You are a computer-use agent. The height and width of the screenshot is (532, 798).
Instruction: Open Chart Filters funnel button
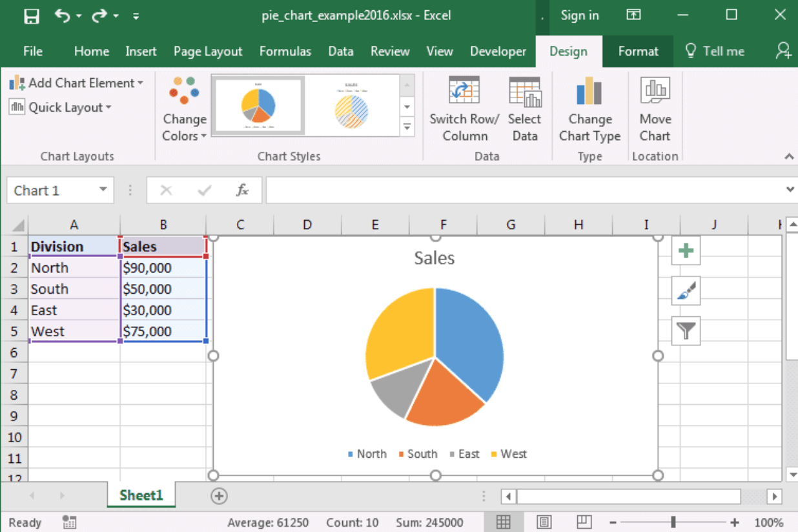click(686, 331)
